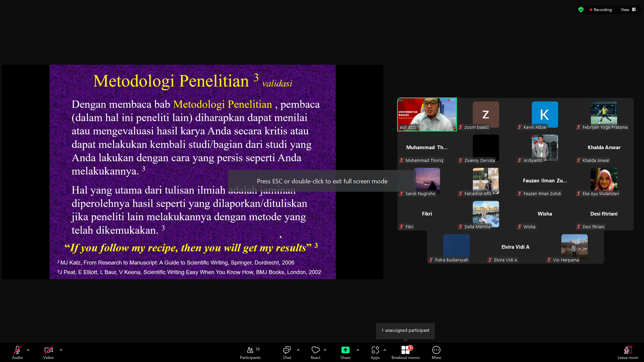The height and width of the screenshot is (362, 644).
Task: Select Elvira Vidi A's participant tile
Action: [x=516, y=247]
